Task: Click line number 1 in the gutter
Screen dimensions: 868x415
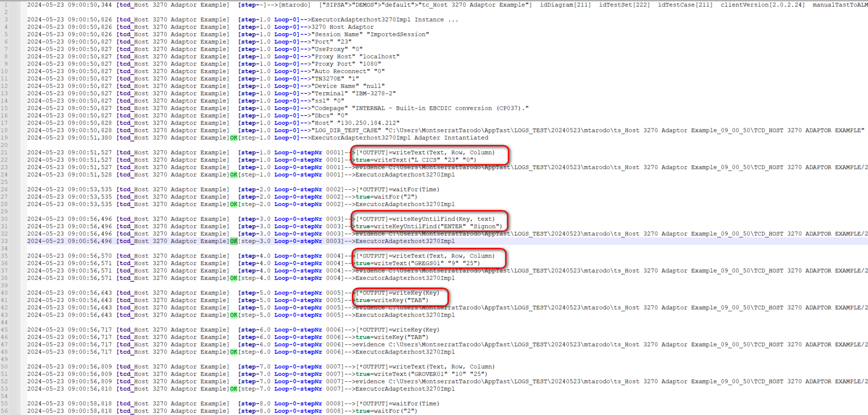Action: [6, 5]
